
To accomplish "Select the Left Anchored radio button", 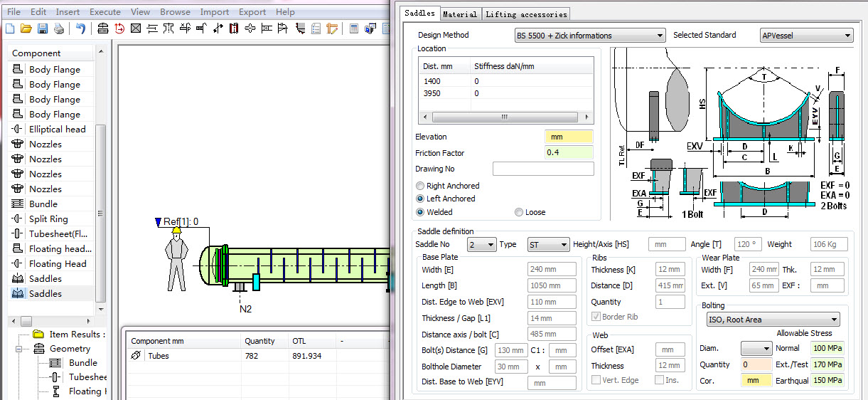I will pos(420,199).
